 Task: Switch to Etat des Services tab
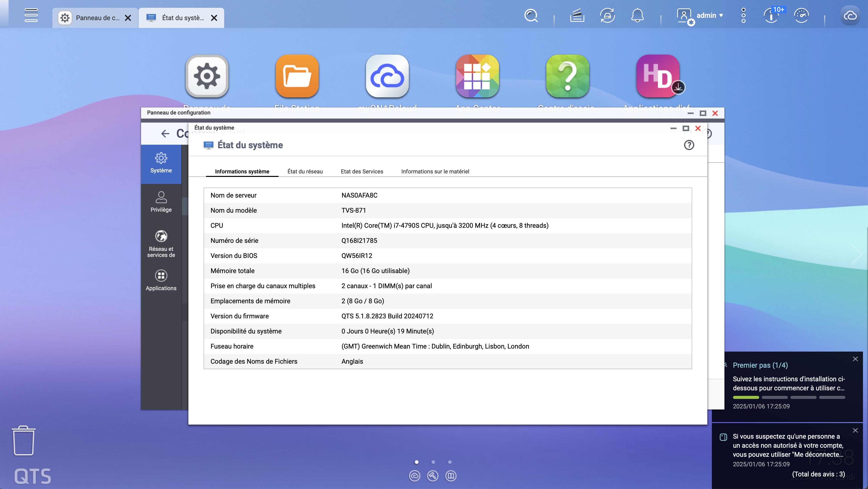tap(362, 171)
